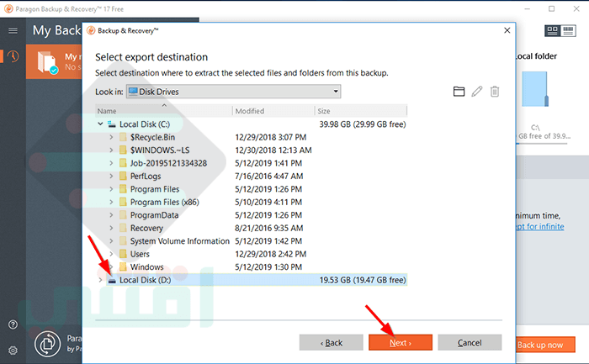
Task: Expand the Job-2019512133​4328 folder
Action: point(111,163)
